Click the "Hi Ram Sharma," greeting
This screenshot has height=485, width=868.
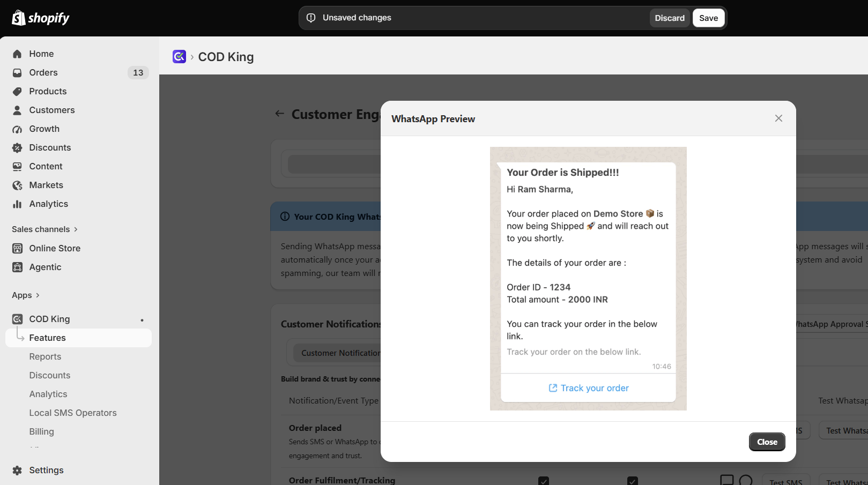pyautogui.click(x=540, y=189)
